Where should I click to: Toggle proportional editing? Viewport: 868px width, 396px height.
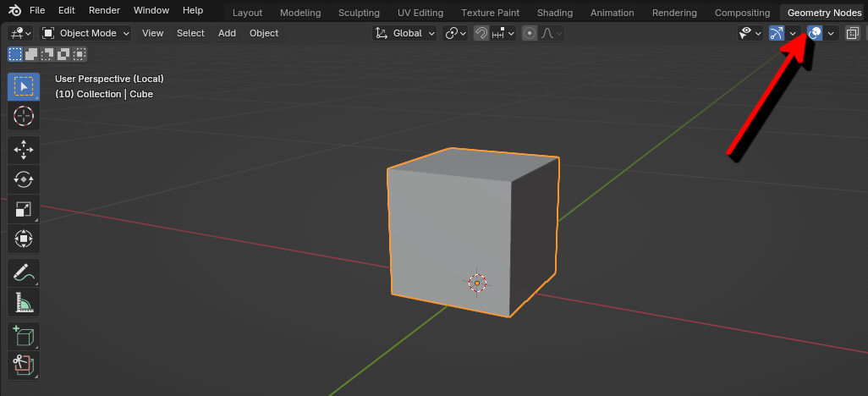coord(530,33)
